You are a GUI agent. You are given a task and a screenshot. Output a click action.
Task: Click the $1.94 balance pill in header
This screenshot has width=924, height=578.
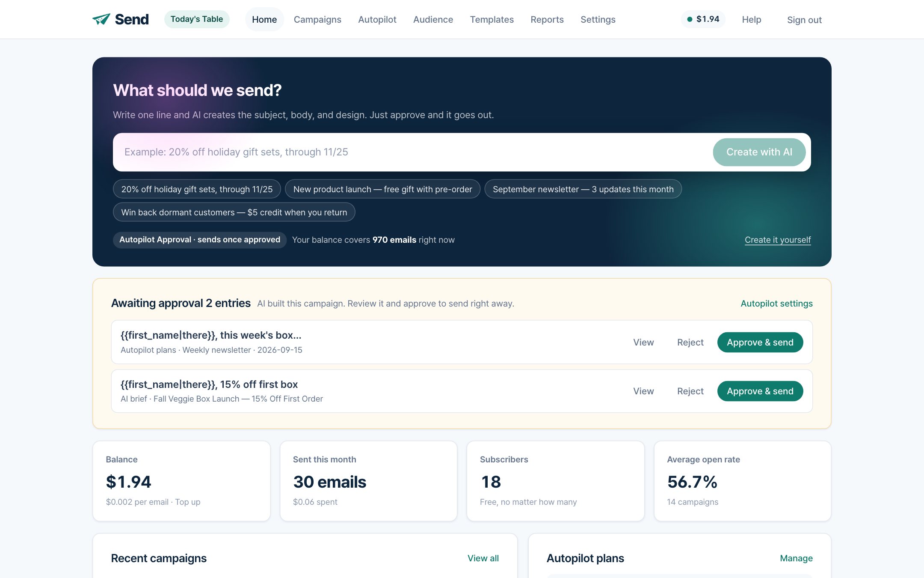click(x=703, y=19)
